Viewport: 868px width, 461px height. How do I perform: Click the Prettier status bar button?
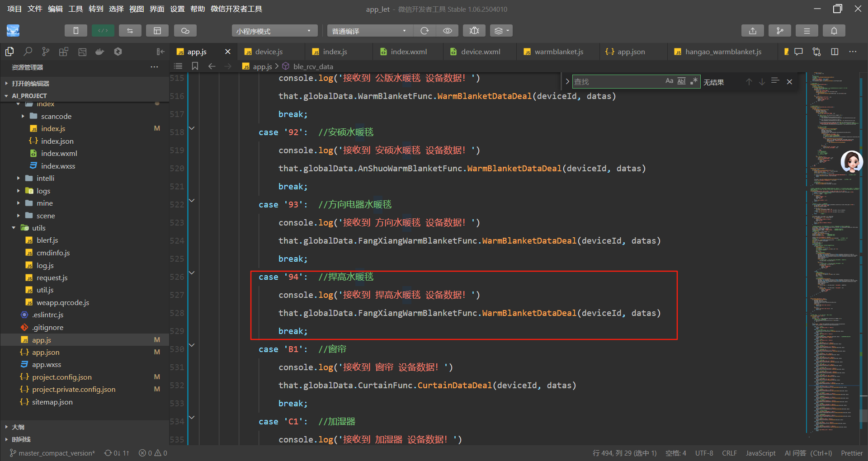(x=851, y=453)
